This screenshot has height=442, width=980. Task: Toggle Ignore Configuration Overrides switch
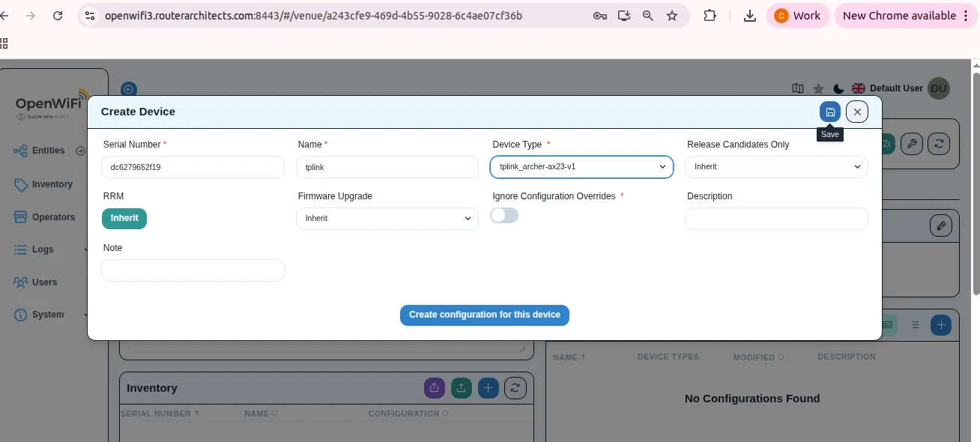tap(504, 216)
